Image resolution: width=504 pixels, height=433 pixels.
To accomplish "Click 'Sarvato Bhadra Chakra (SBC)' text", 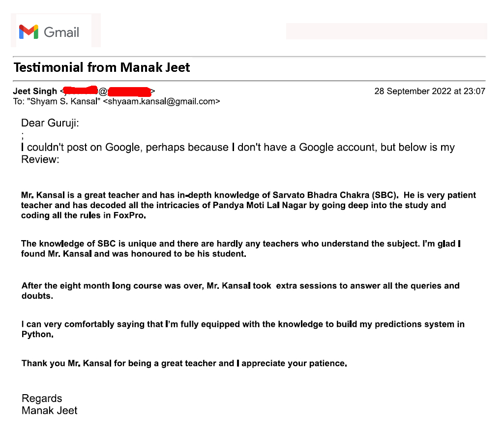I will coord(335,195).
